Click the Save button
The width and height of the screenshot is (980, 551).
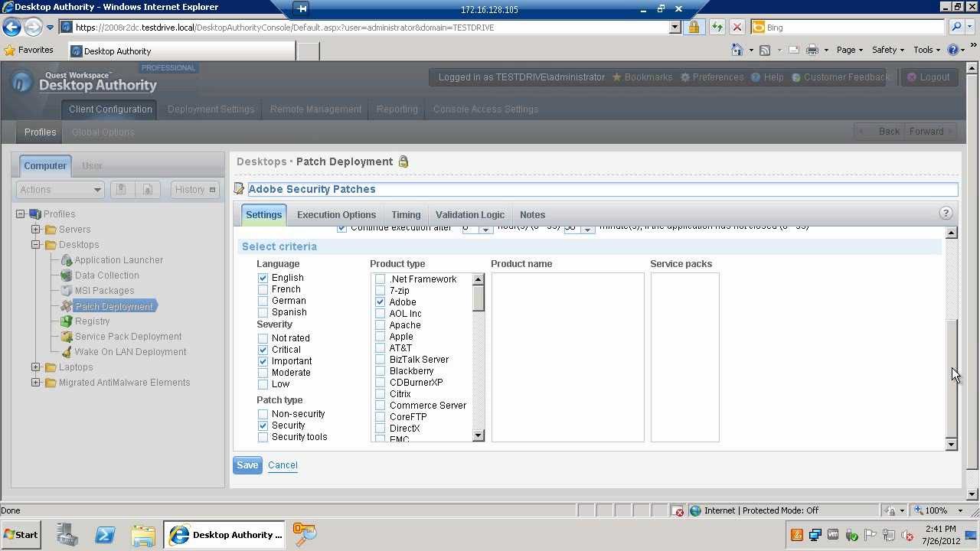pos(247,465)
